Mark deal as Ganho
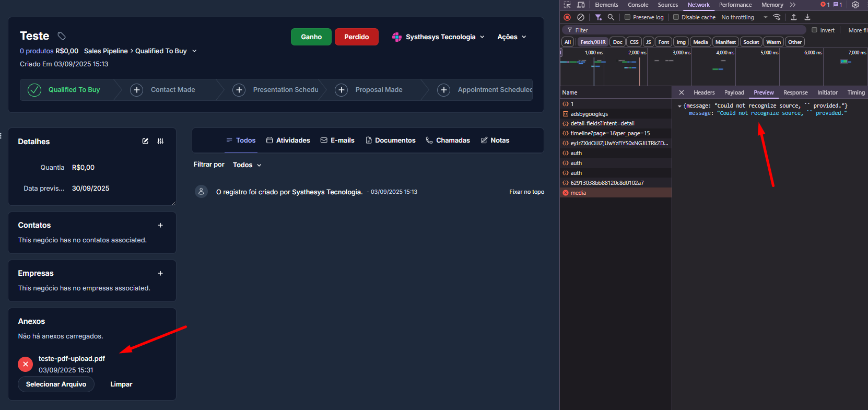 (x=311, y=37)
